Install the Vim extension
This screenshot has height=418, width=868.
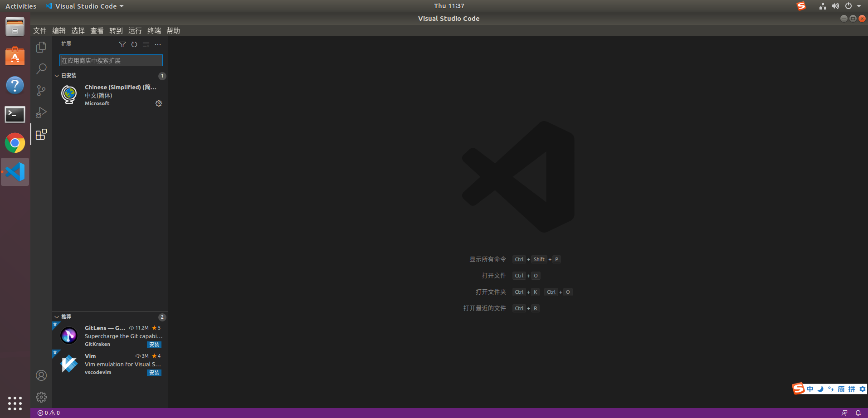click(x=154, y=373)
